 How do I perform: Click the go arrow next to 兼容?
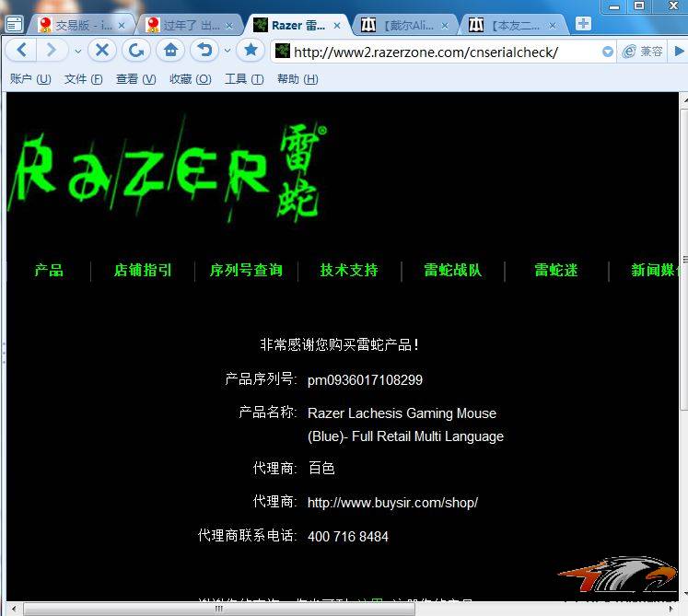[679, 52]
